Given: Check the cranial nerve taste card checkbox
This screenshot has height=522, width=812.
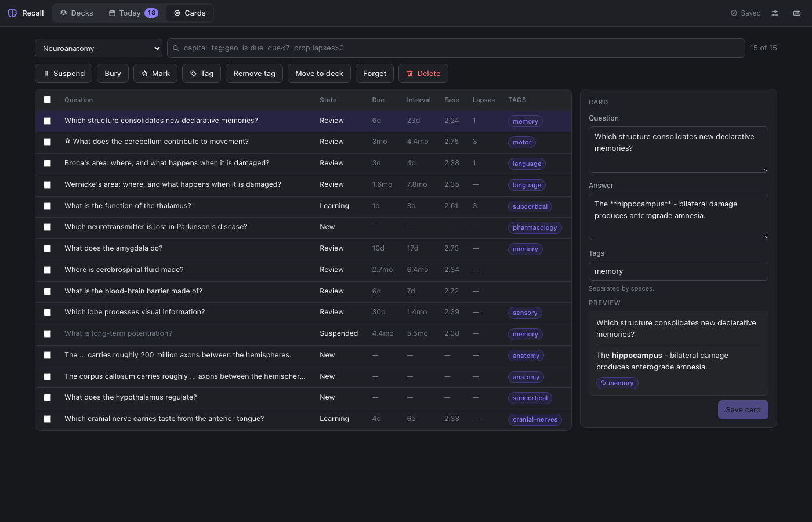Looking at the screenshot, I should (x=48, y=419).
